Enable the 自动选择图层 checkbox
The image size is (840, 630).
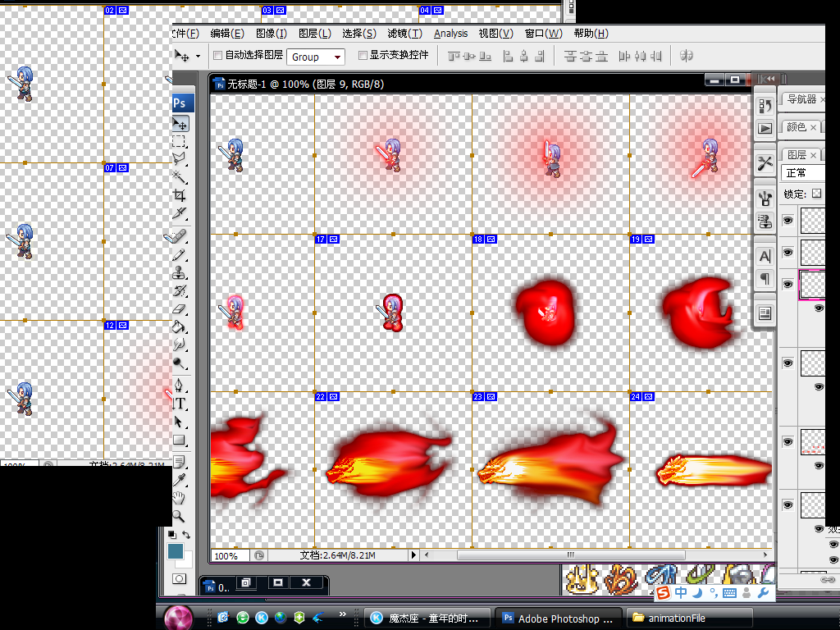click(x=217, y=55)
